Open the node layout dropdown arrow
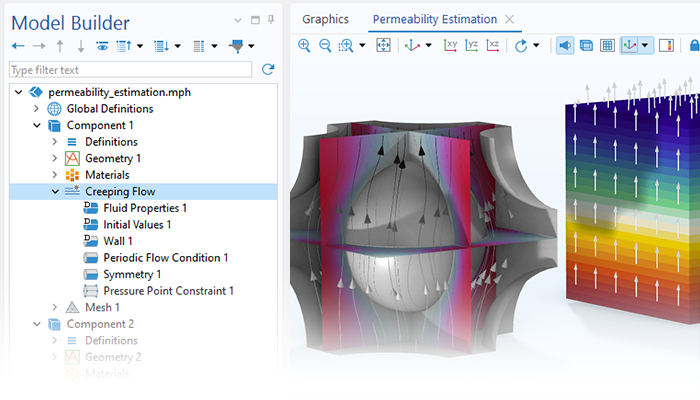The height and width of the screenshot is (400, 700). (x=214, y=46)
